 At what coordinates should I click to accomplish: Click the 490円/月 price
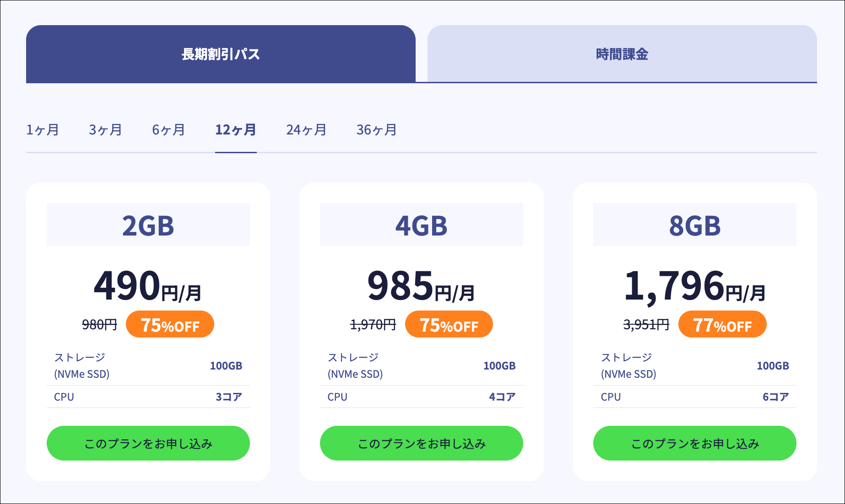pyautogui.click(x=148, y=286)
